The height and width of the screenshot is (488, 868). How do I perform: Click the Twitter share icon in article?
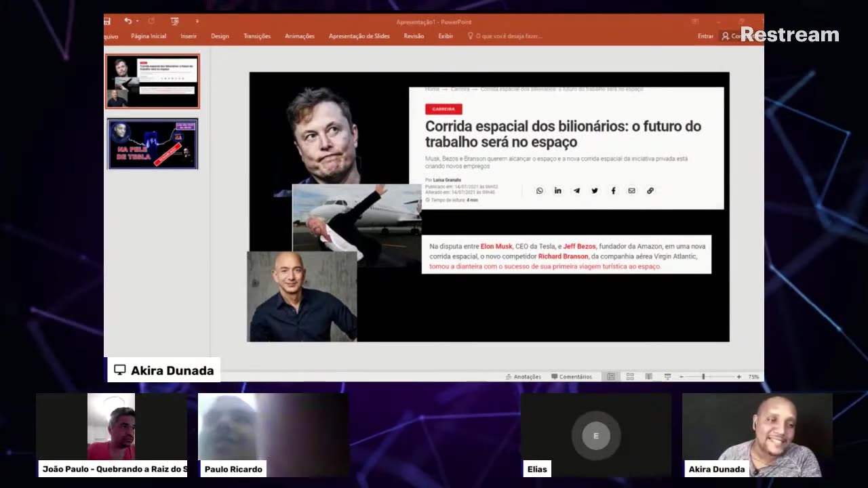pos(595,190)
